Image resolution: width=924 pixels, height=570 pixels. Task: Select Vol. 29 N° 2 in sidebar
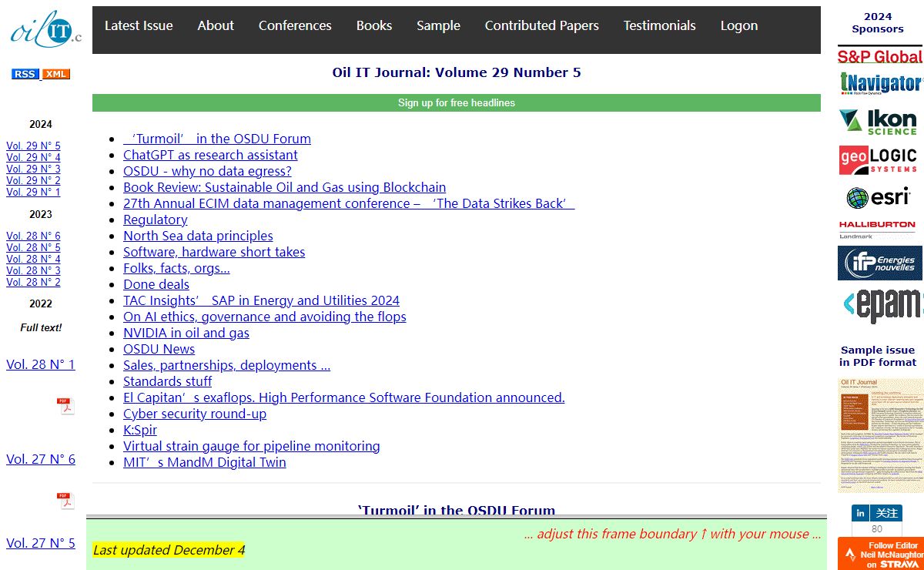[x=33, y=180]
